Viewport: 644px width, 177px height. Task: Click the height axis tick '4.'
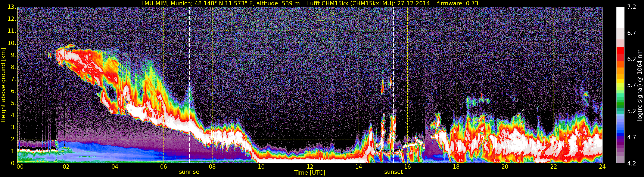pyautogui.click(x=13, y=115)
